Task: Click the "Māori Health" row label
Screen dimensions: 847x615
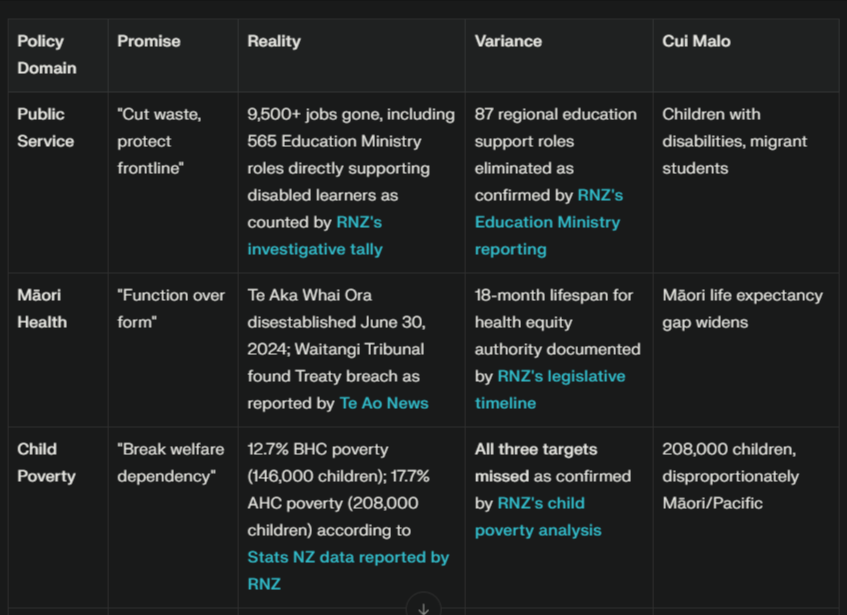Action: (x=42, y=309)
